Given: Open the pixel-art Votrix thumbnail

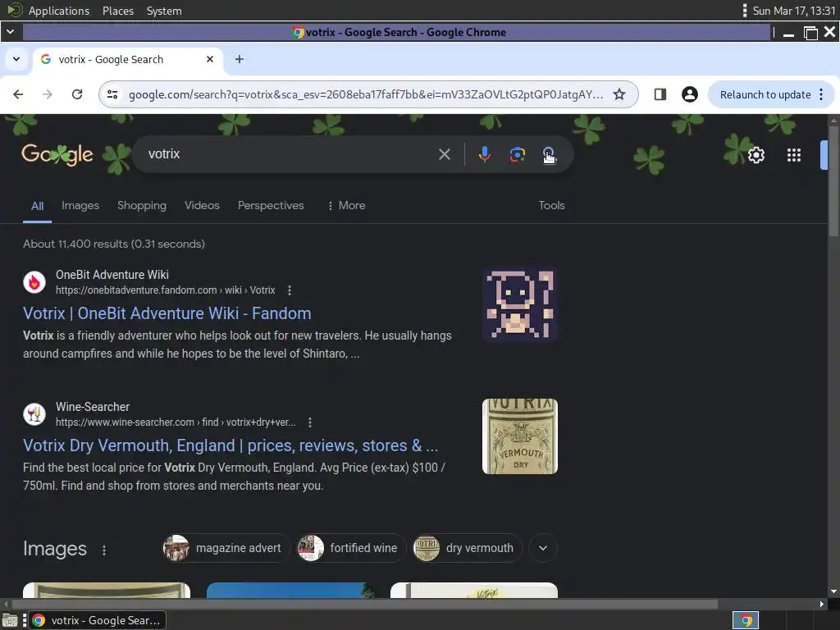Looking at the screenshot, I should [x=519, y=304].
